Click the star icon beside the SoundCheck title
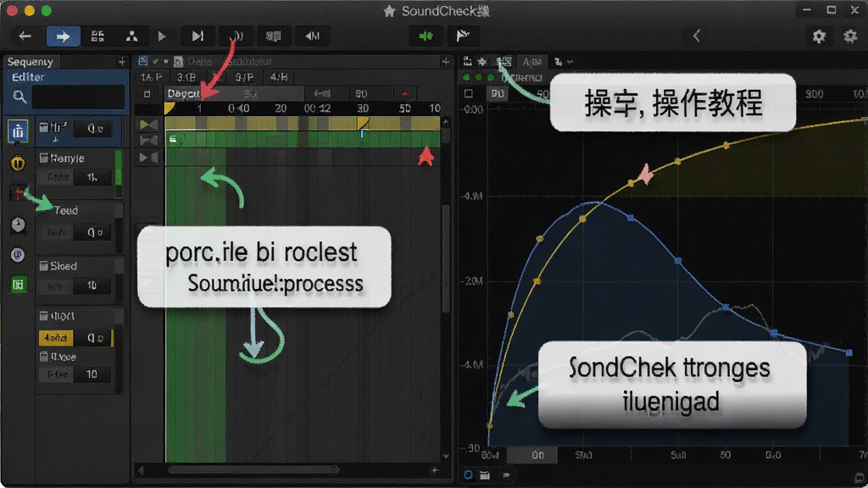 (x=389, y=11)
